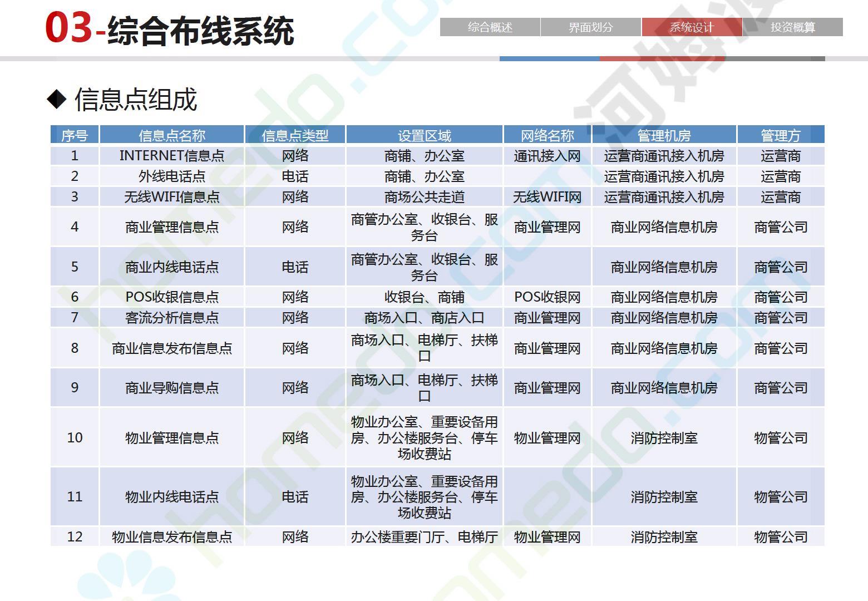Select 消防控制室 in the 物业内线电话点 row
Image resolution: width=868 pixels, height=601 pixels.
664,497
